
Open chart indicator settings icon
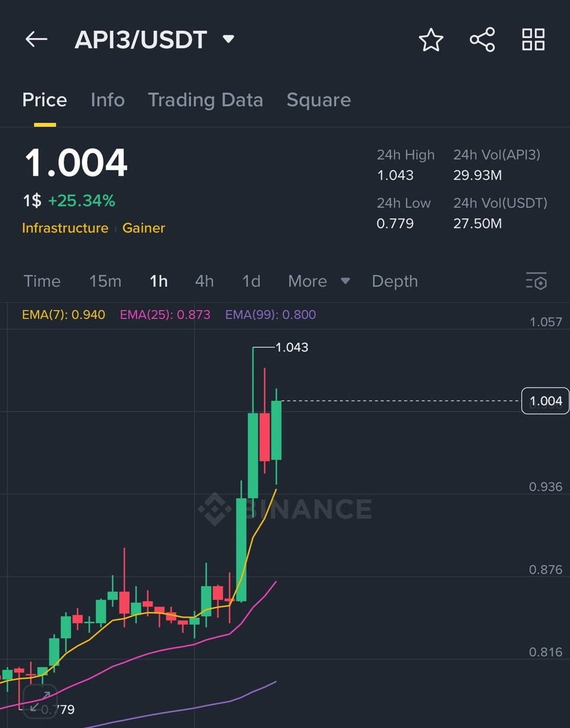pos(537,281)
